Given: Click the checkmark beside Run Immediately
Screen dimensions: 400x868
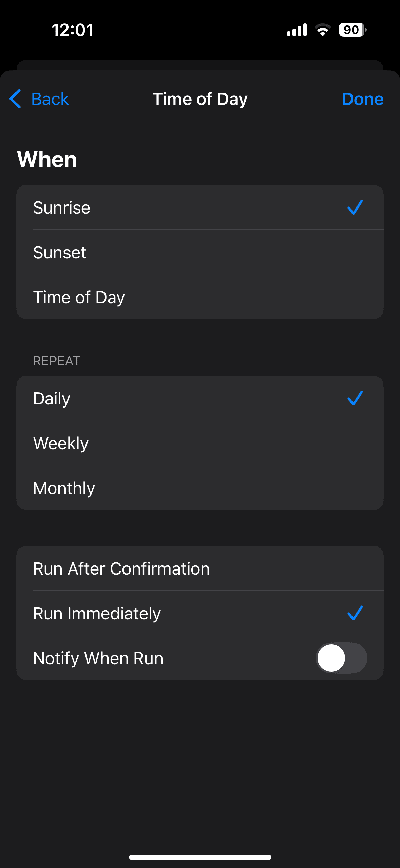Looking at the screenshot, I should click(355, 613).
